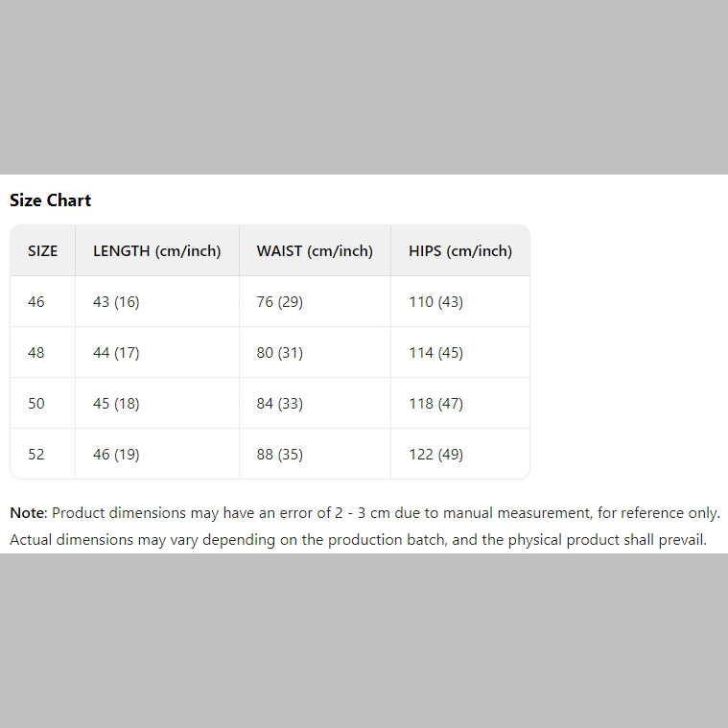Pick the 80 (31) waist cell
The height and width of the screenshot is (728, 728).
tap(279, 353)
